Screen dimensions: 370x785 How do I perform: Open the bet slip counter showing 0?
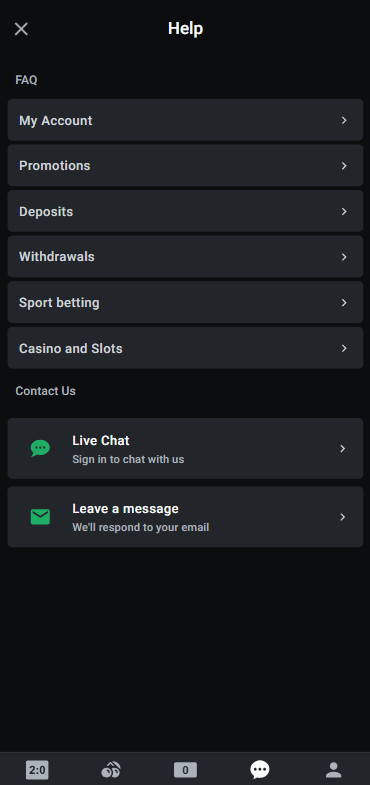point(185,770)
